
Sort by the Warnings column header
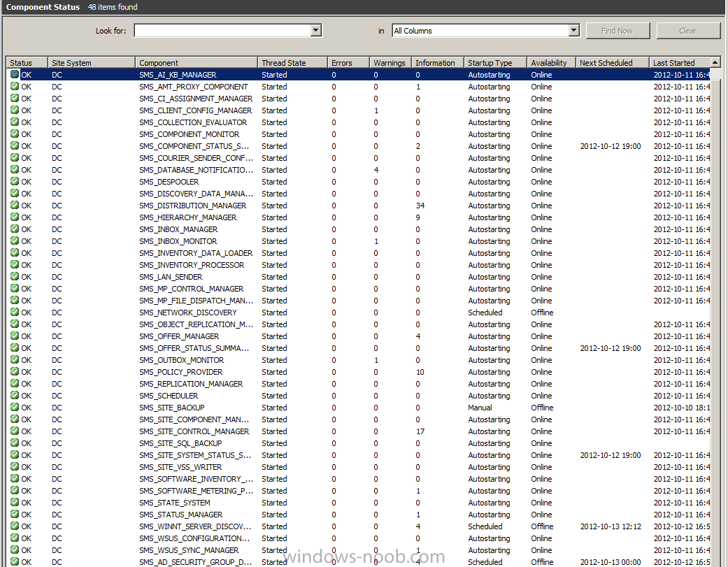pos(390,63)
